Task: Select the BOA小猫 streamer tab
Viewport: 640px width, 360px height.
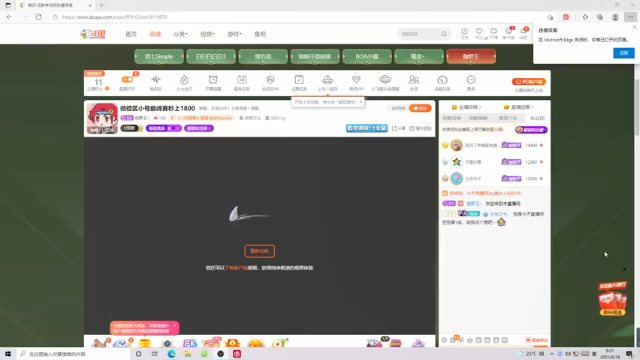Action: (x=367, y=56)
